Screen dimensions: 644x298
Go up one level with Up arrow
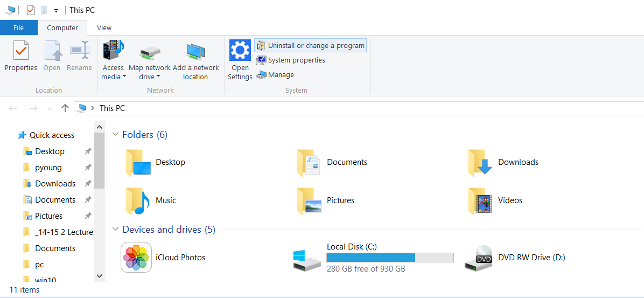[65, 108]
